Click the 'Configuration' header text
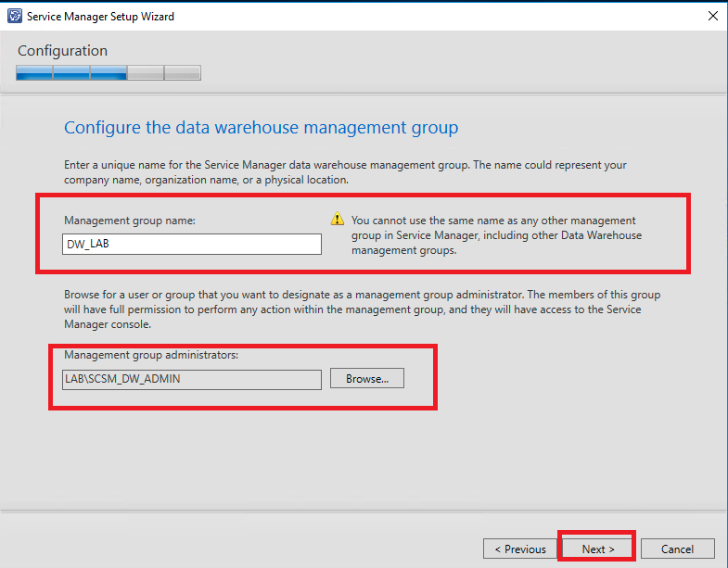728x568 pixels. [x=62, y=51]
